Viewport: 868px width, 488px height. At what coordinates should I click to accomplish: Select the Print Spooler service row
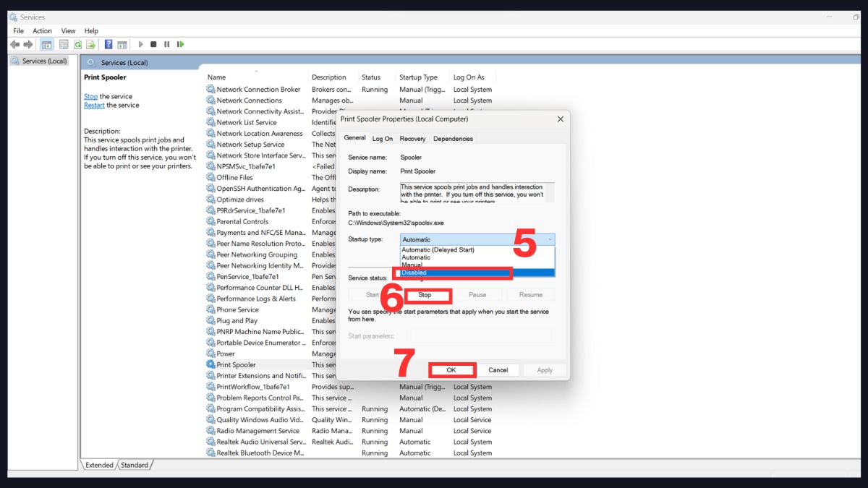pos(271,364)
